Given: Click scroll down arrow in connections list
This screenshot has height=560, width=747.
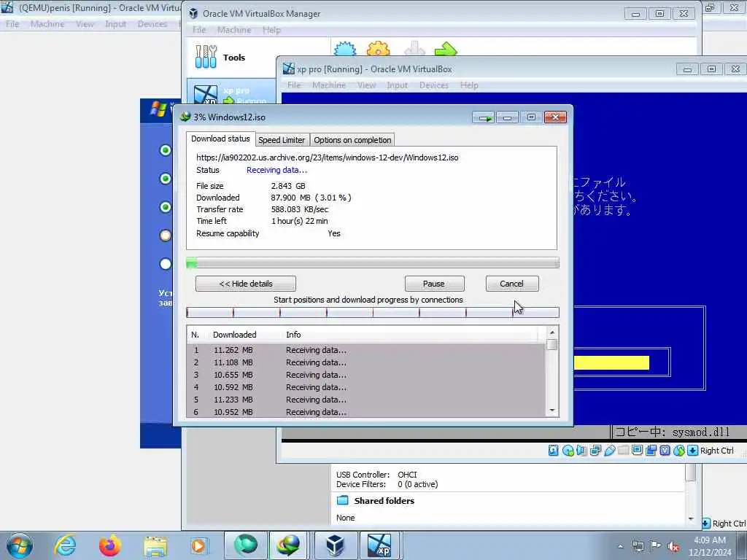Looking at the screenshot, I should click(x=552, y=411).
